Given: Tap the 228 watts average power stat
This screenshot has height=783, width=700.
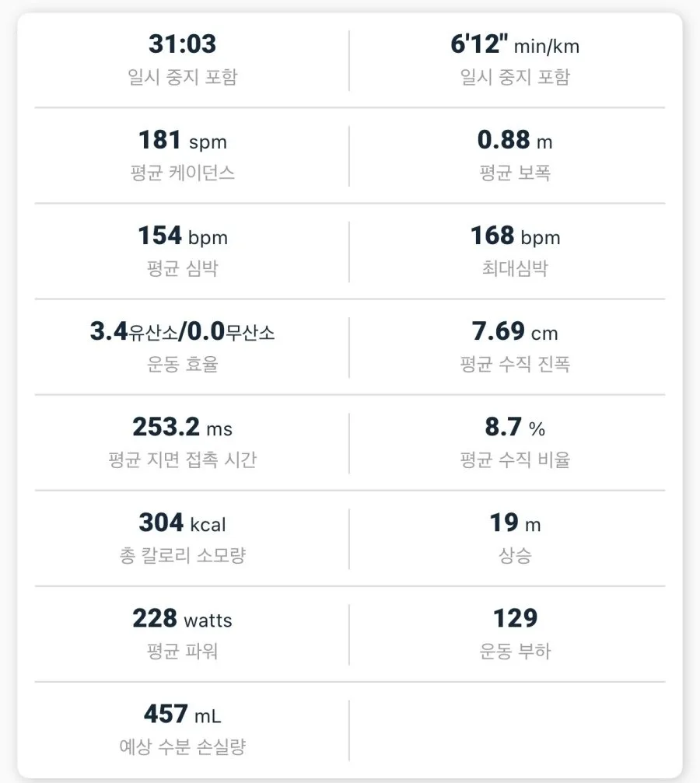Looking at the screenshot, I should coord(182,619).
